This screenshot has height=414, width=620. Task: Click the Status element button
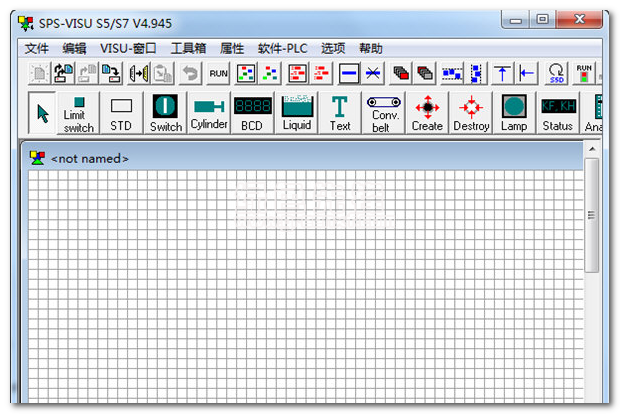pyautogui.click(x=558, y=113)
